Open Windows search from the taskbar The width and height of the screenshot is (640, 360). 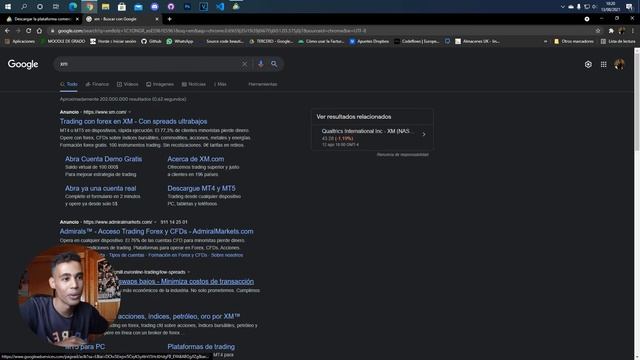point(24,7)
